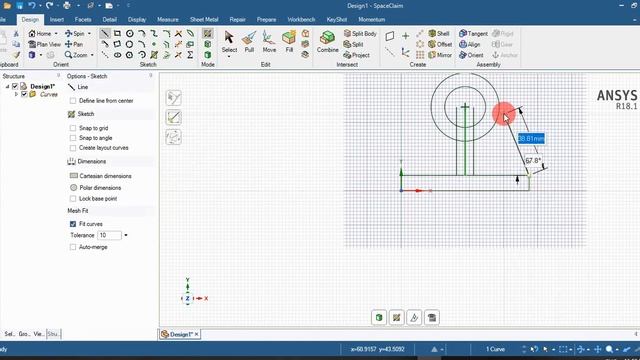Select the Circle sketch tool
Viewport: 640px width, 360px height.
point(129,33)
